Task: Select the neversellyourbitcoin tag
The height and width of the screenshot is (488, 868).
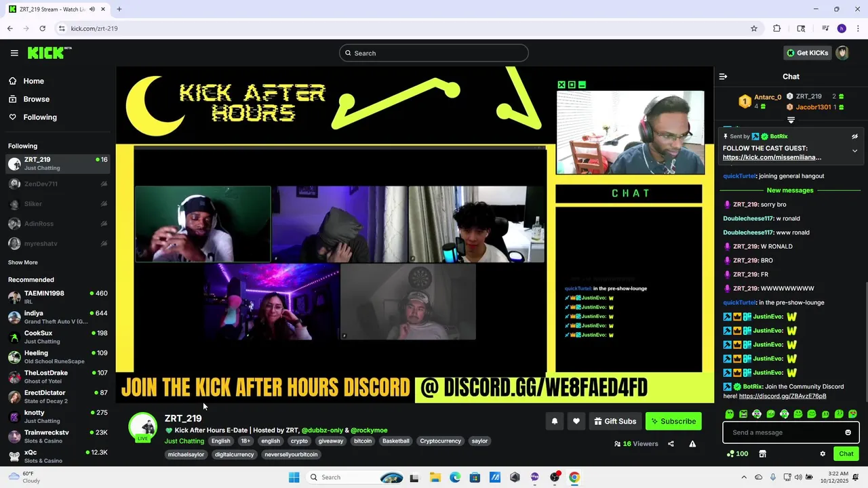Action: pos(291,455)
